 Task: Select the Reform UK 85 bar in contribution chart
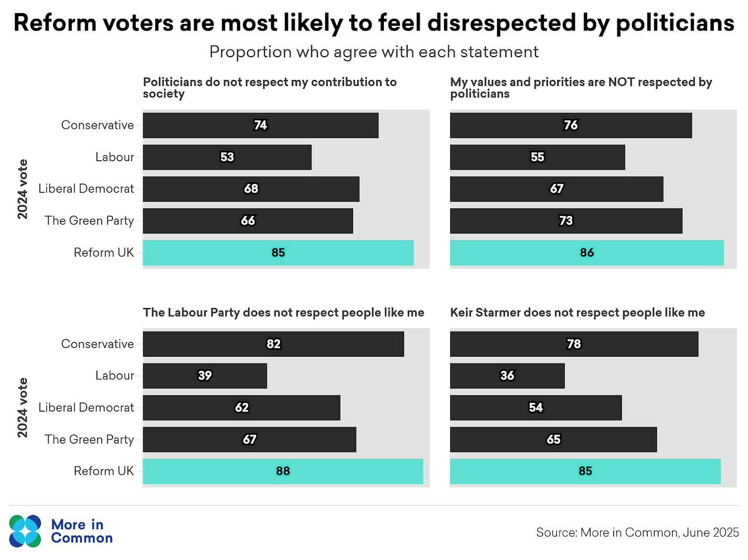(278, 253)
